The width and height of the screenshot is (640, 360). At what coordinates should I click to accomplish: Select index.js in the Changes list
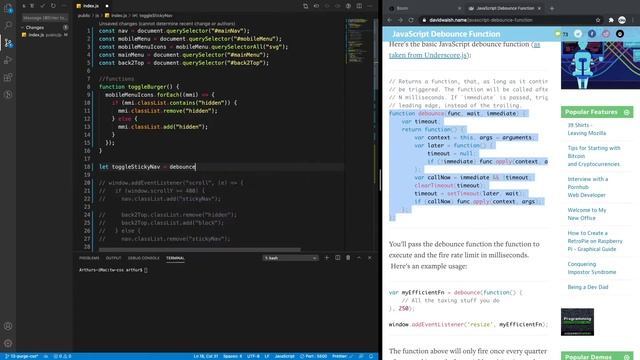[x=44, y=35]
